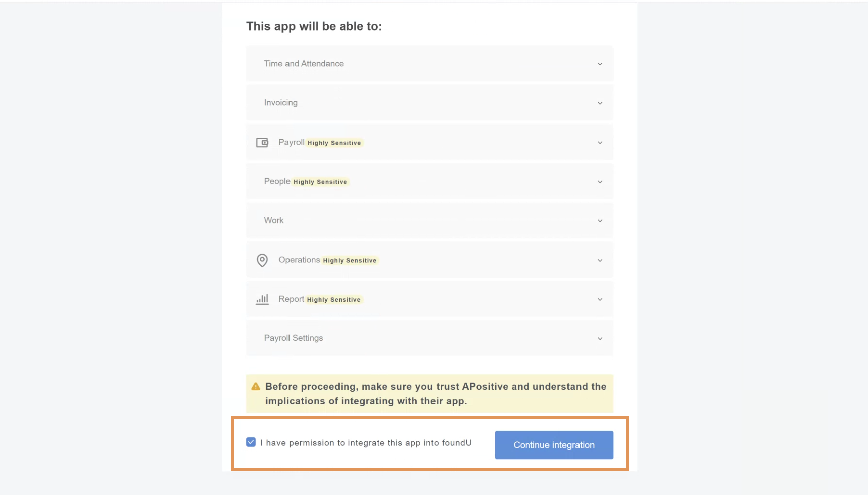868x495 pixels.
Task: Click the Time and Attendance label
Action: (x=304, y=64)
